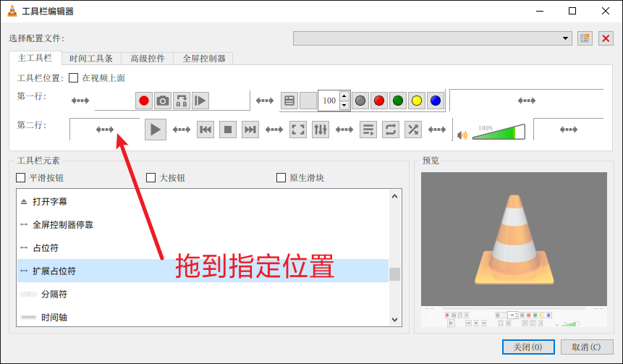Click the A-B loop icon

pos(181,101)
